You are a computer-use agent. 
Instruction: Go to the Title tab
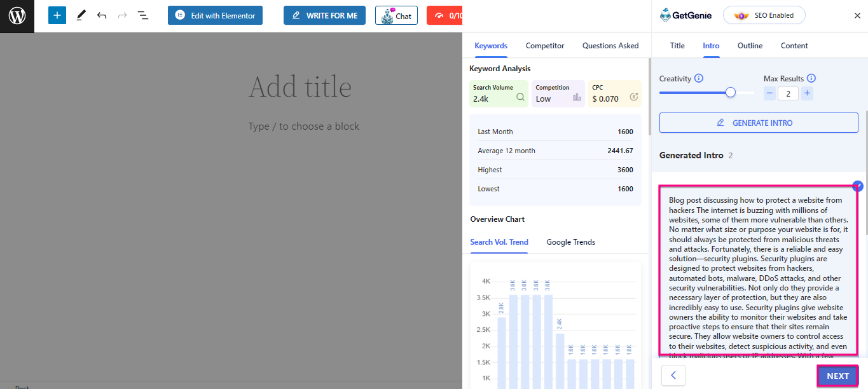click(x=677, y=46)
